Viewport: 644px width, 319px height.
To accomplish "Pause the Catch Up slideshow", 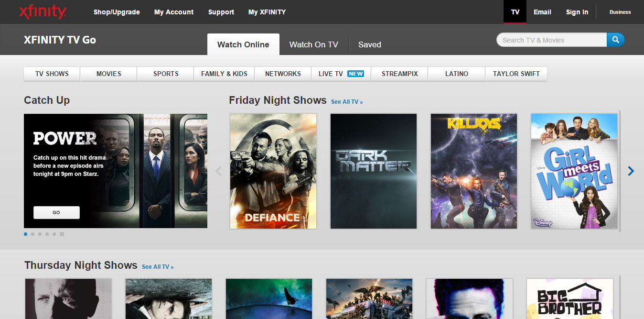I will click(x=62, y=234).
